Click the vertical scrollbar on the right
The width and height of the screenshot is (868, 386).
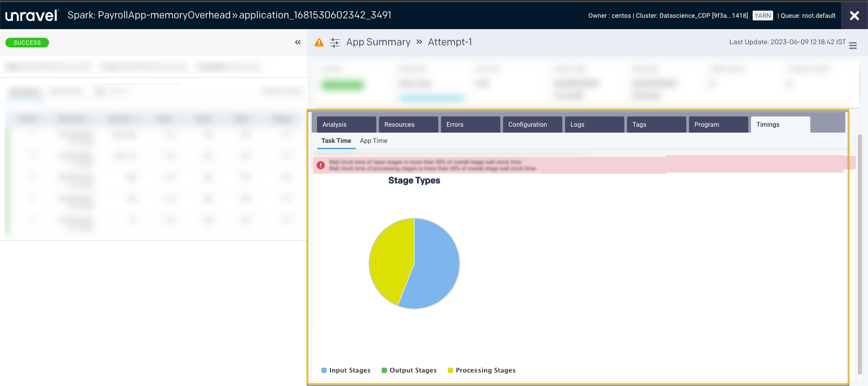[859, 253]
